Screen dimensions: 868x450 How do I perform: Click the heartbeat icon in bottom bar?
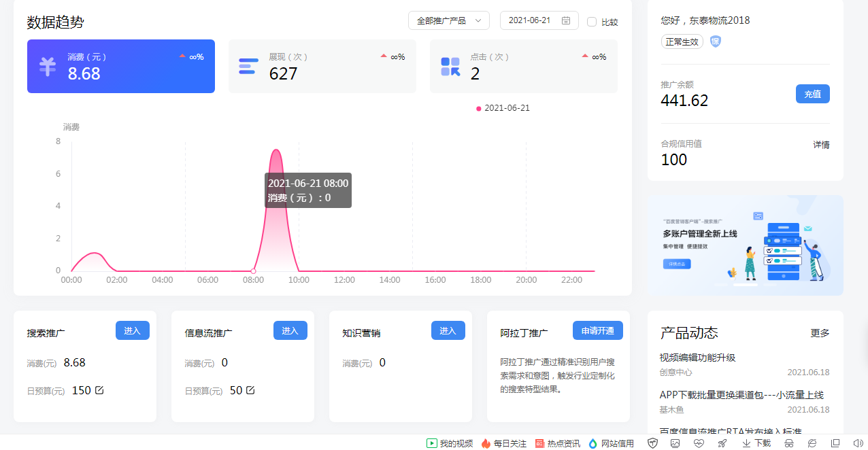coord(699,443)
